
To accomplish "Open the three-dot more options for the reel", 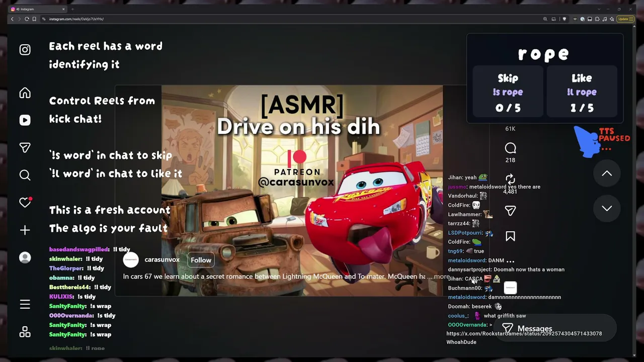I will [x=510, y=261].
